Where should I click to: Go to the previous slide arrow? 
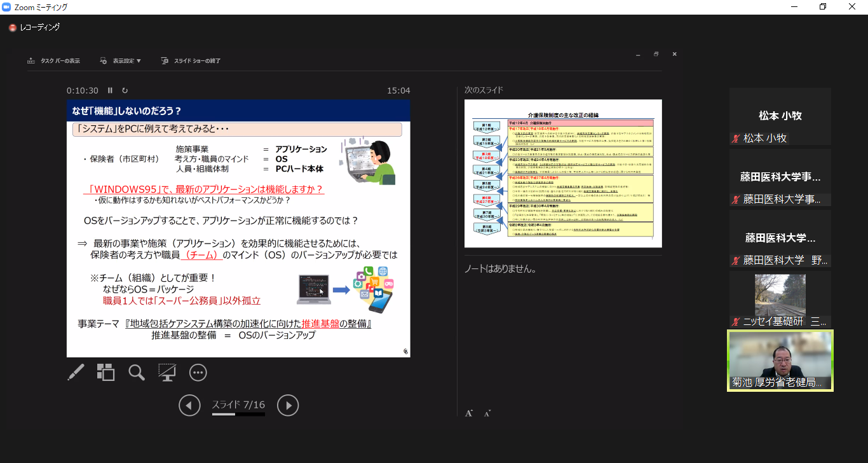(x=189, y=405)
